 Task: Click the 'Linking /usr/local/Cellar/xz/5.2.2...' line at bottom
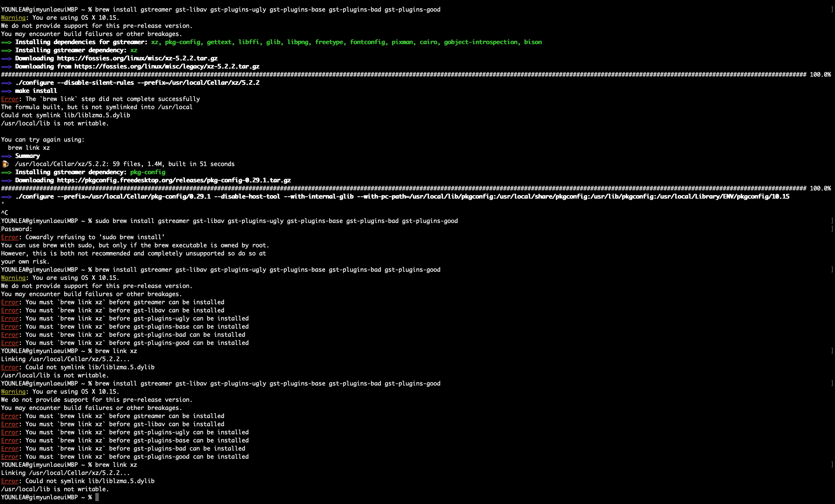65,473
